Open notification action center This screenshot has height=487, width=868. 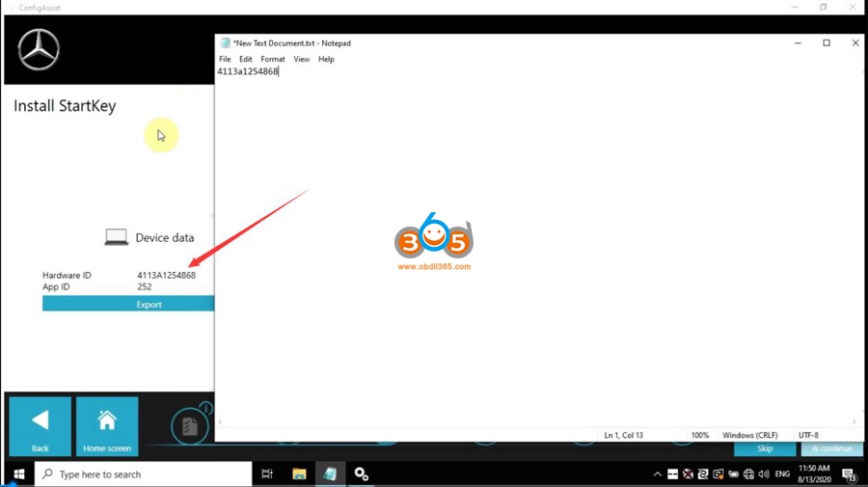(x=849, y=474)
